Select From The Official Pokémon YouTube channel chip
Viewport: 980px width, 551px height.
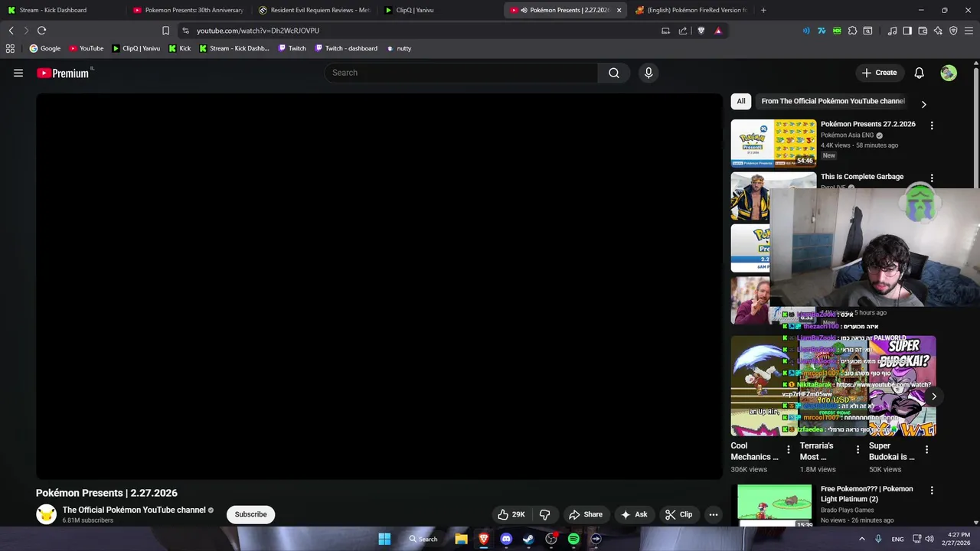833,101
